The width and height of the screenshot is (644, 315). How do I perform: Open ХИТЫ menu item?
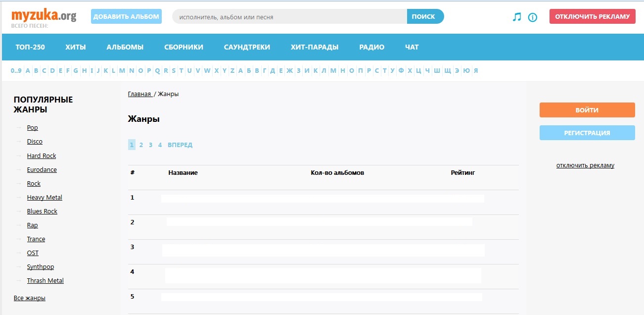pyautogui.click(x=76, y=47)
